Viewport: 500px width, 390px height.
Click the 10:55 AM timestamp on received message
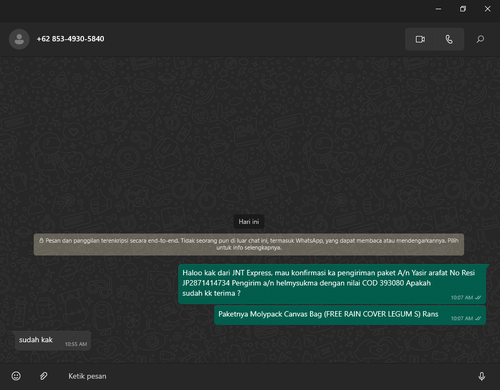click(x=76, y=344)
